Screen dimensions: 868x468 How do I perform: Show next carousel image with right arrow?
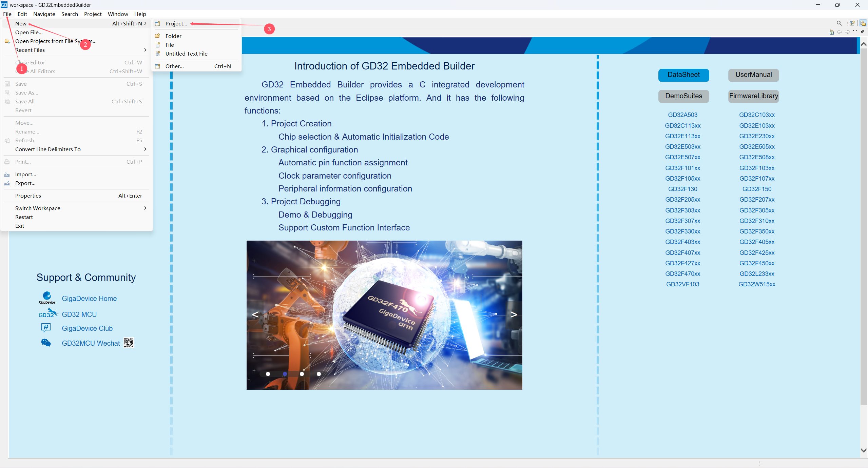514,314
